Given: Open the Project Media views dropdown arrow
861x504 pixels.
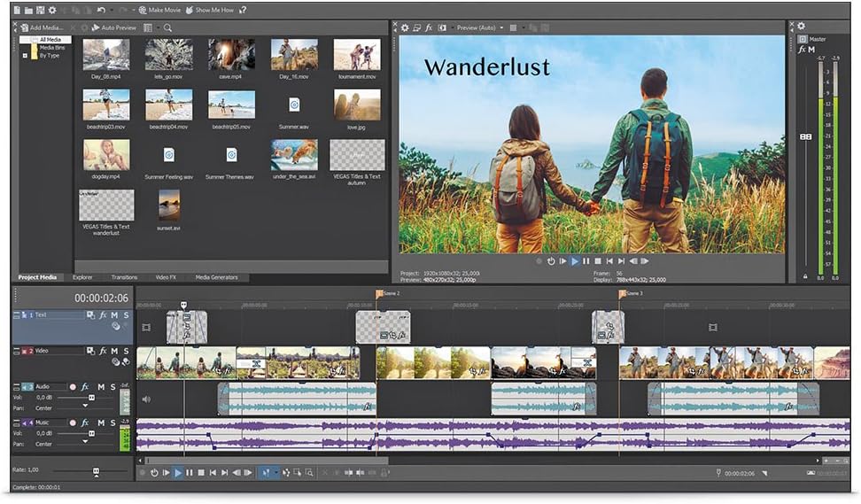Looking at the screenshot, I should click(157, 27).
